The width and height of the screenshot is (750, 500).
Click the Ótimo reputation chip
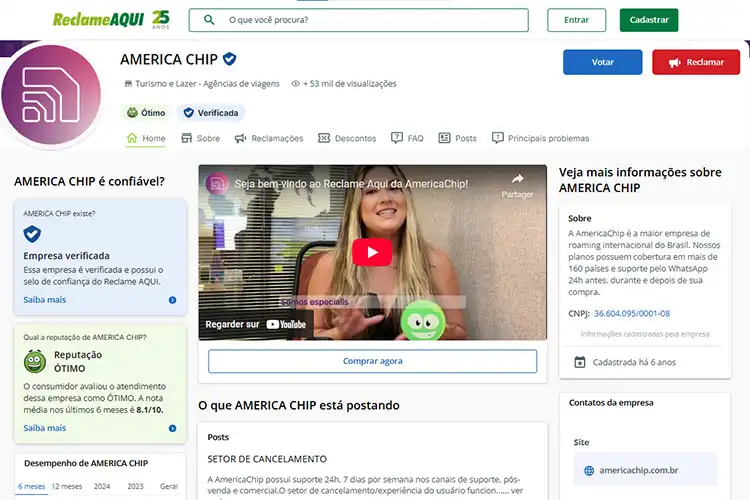146,113
